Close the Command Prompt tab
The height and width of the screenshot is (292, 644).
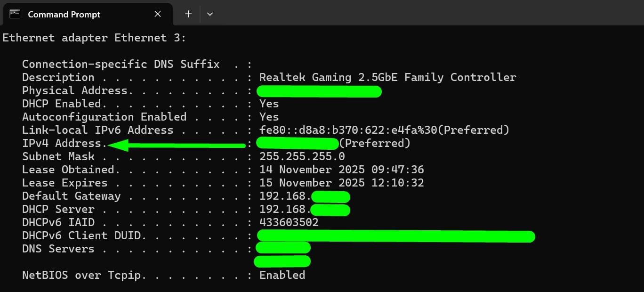click(x=158, y=14)
